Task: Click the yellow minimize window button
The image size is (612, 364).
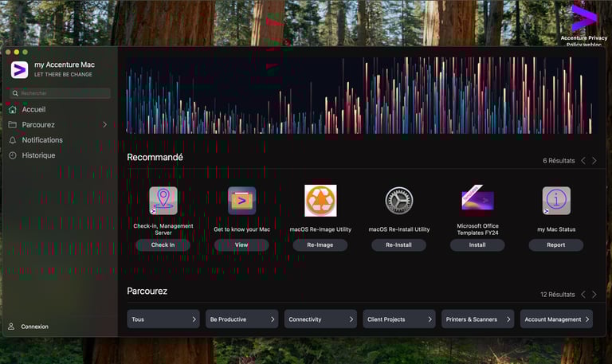Action: click(x=17, y=52)
